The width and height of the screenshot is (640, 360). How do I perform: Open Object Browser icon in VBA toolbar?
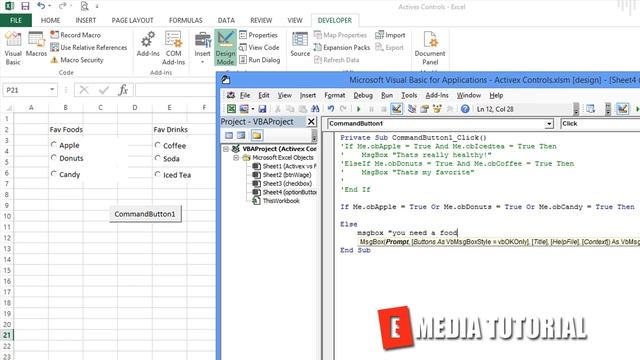click(437, 109)
